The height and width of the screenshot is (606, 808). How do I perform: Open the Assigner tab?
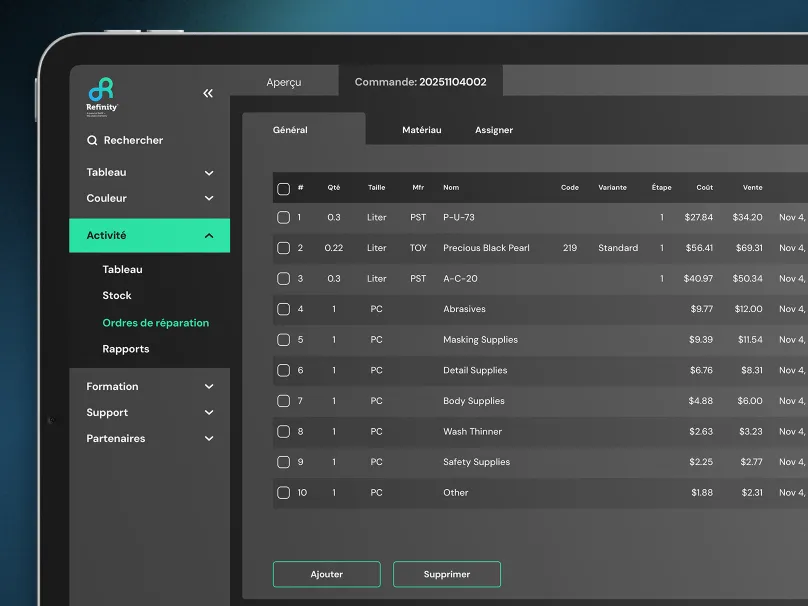[x=494, y=130]
